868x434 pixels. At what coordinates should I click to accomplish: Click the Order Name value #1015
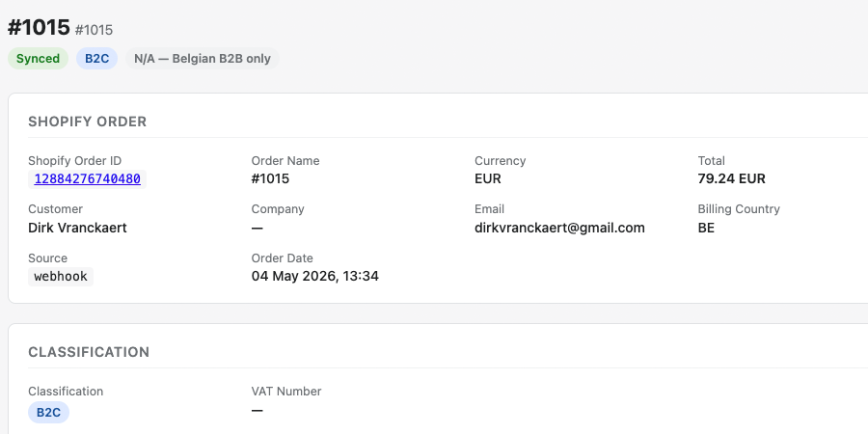point(270,178)
